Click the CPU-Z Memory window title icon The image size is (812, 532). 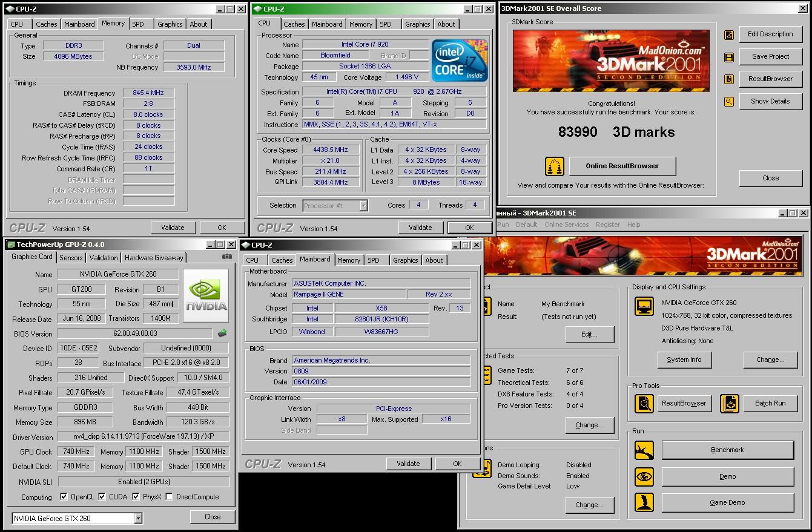10,9
